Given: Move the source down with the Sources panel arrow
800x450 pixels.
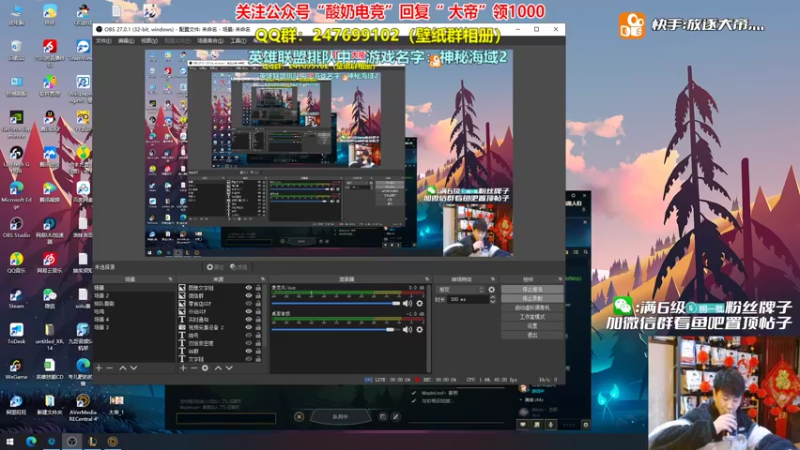Looking at the screenshot, I should [229, 368].
